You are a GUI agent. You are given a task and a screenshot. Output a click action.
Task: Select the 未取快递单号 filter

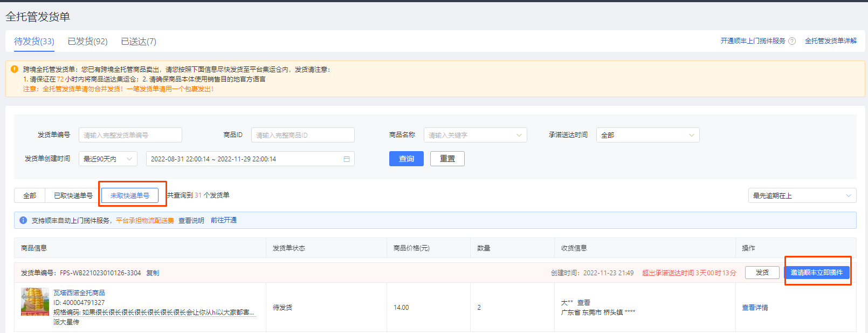130,195
